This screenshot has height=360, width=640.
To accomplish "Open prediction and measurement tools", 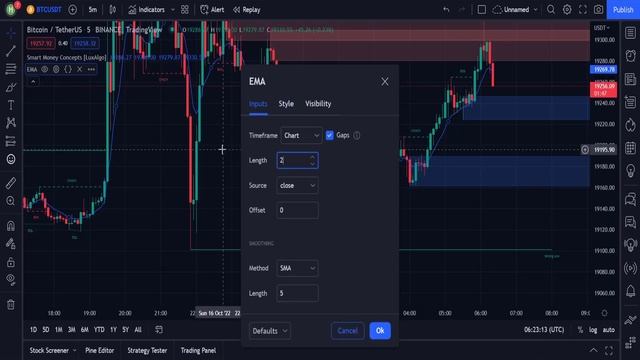I will click(11, 141).
